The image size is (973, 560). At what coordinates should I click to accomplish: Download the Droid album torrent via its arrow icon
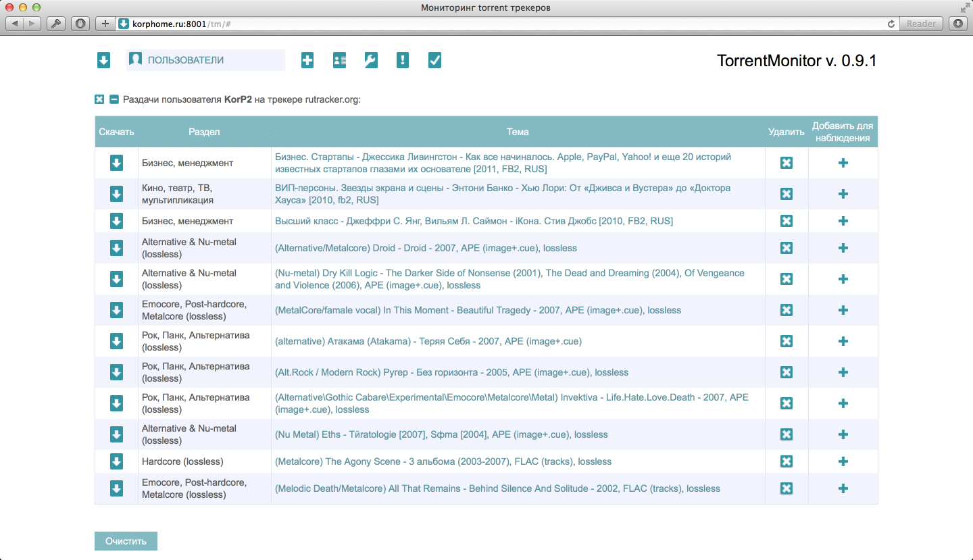pyautogui.click(x=116, y=248)
